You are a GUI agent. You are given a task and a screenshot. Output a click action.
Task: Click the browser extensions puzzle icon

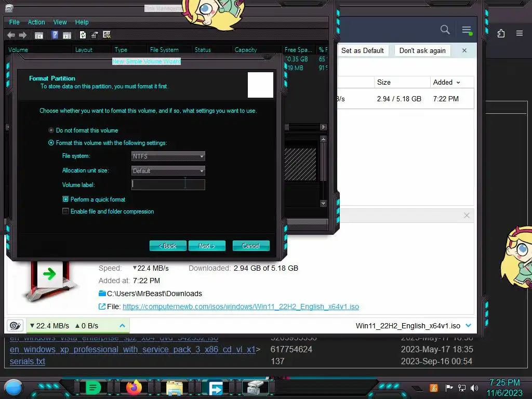(501, 33)
